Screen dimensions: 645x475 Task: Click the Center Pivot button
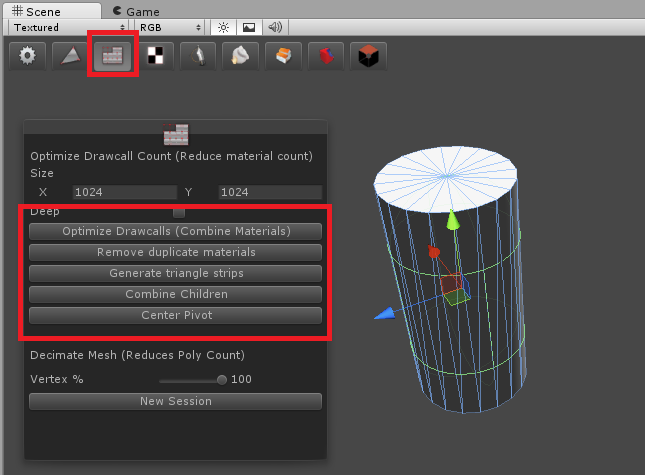coord(176,315)
